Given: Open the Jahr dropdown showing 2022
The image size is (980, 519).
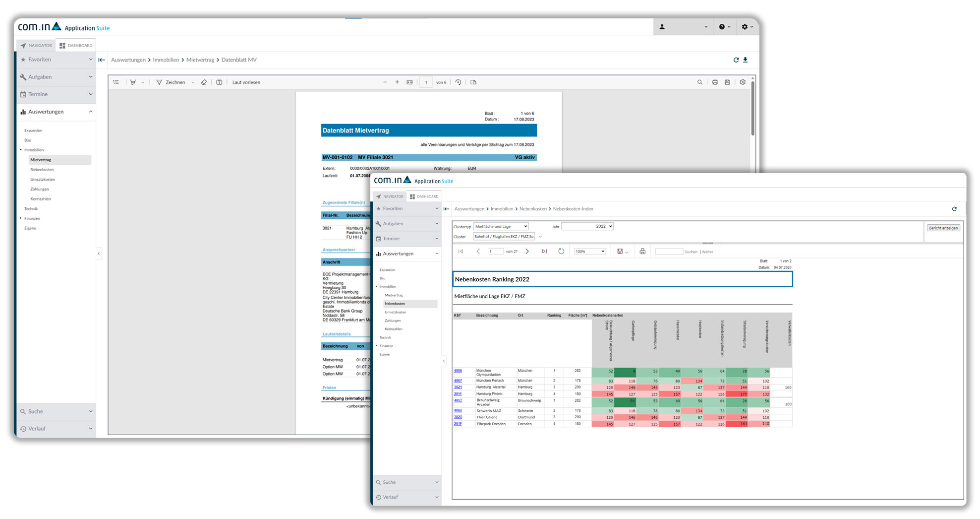Looking at the screenshot, I should pyautogui.click(x=587, y=226).
